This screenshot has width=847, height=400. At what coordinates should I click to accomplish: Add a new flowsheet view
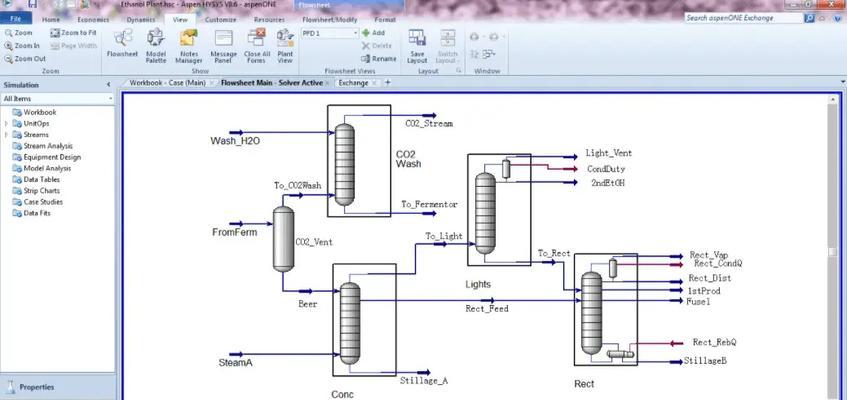click(373, 33)
